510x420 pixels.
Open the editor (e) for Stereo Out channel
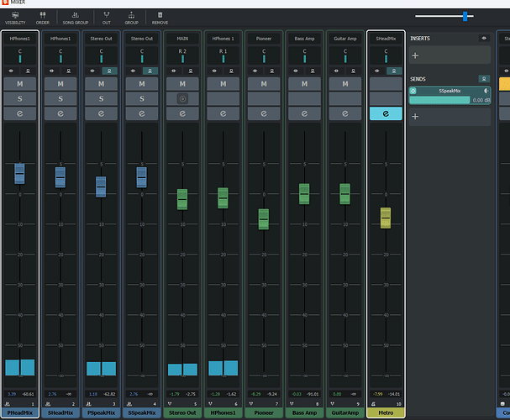coord(182,113)
